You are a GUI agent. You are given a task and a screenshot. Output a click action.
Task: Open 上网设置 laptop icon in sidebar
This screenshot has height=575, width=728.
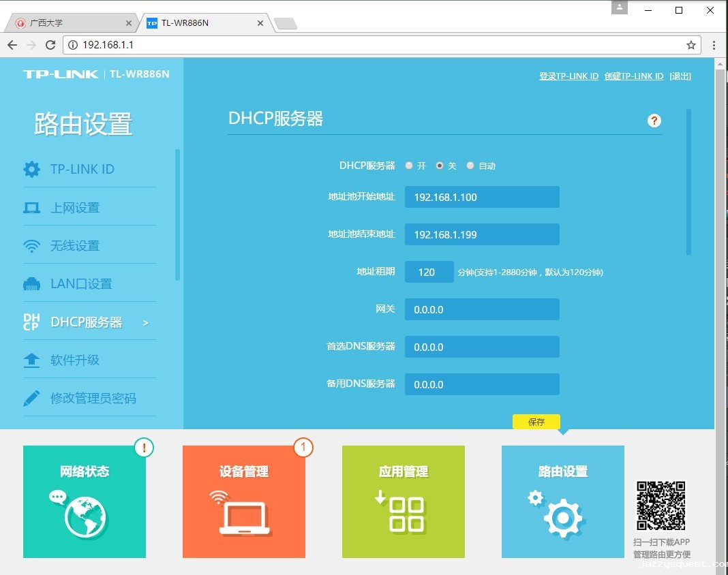(31, 208)
